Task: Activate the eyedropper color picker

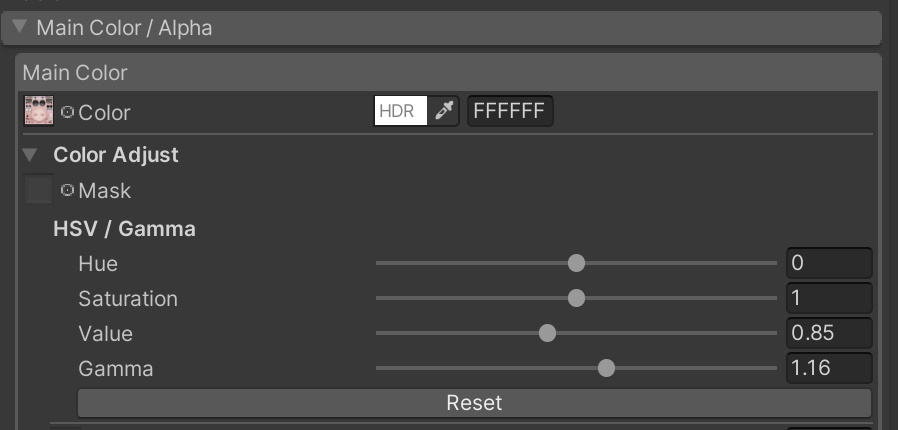Action: pyautogui.click(x=444, y=111)
